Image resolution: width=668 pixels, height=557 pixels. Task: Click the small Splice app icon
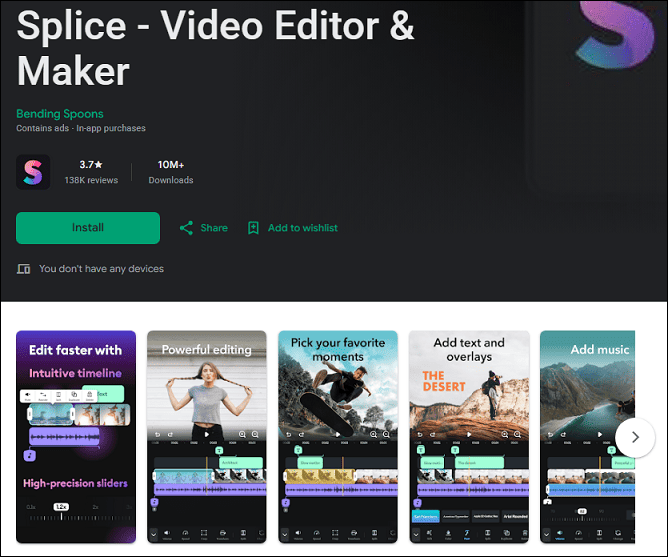(33, 172)
